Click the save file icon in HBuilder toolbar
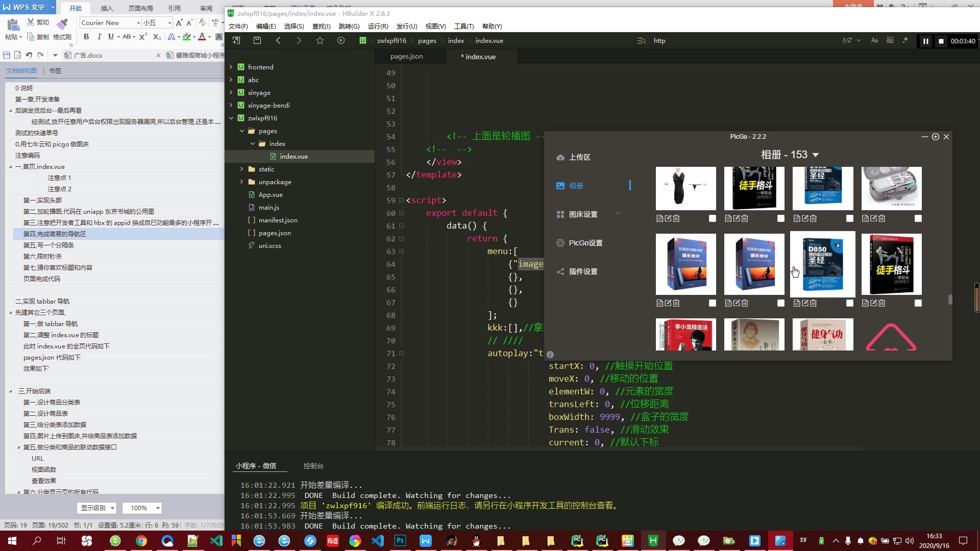The width and height of the screenshot is (980, 551). (x=257, y=40)
